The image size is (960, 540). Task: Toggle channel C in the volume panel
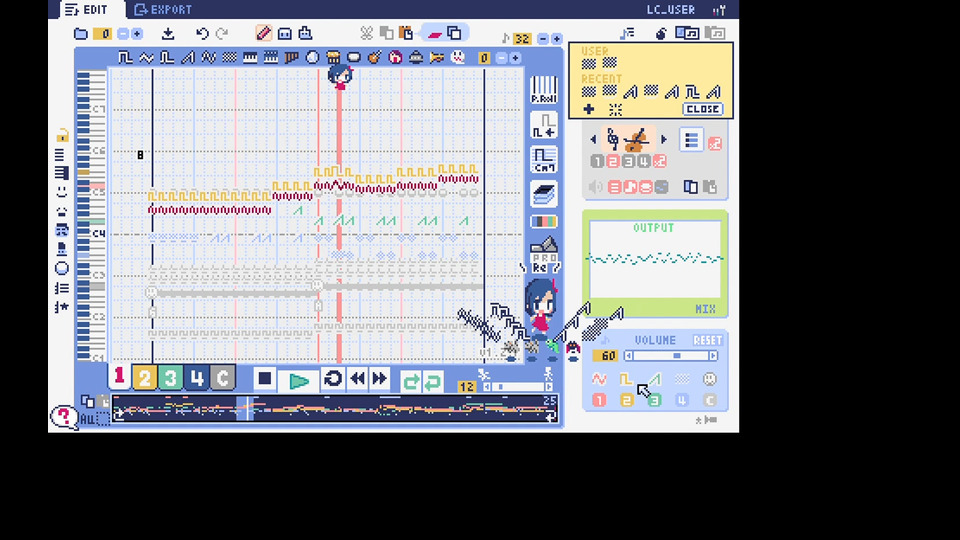(709, 400)
